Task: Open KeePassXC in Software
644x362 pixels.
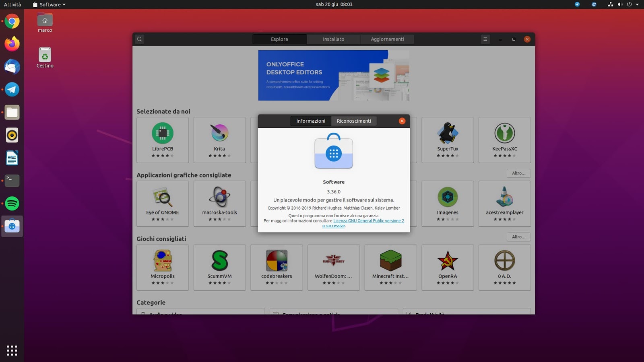Action: point(505,139)
